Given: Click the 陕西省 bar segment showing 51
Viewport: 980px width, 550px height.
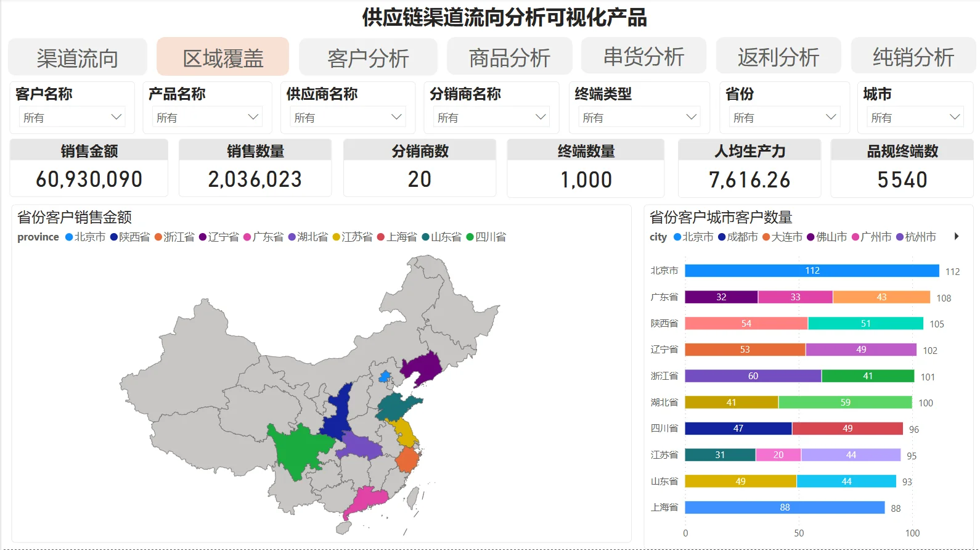Looking at the screenshot, I should pyautogui.click(x=866, y=323).
